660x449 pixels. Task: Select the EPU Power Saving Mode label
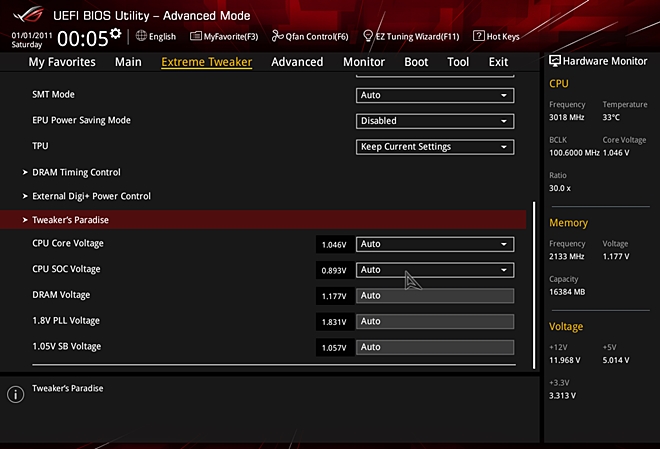82,120
